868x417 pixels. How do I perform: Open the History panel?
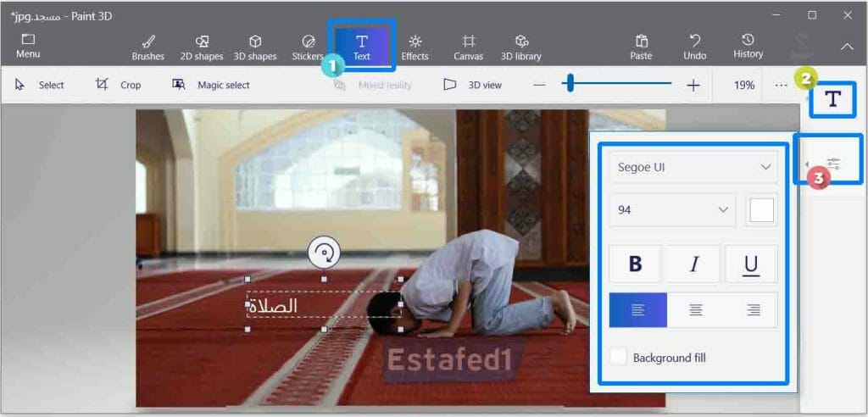(x=748, y=46)
